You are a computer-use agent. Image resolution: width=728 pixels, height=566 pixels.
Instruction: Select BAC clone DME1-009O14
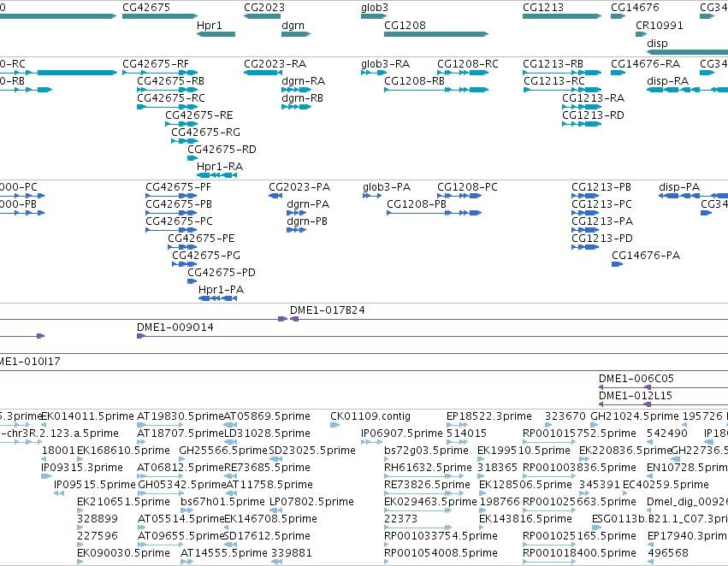tap(432, 336)
